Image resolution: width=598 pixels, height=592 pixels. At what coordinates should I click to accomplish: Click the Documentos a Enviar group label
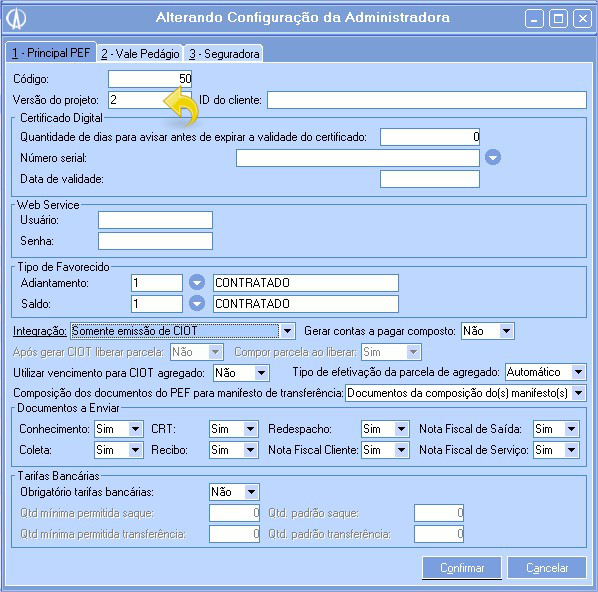[68, 408]
